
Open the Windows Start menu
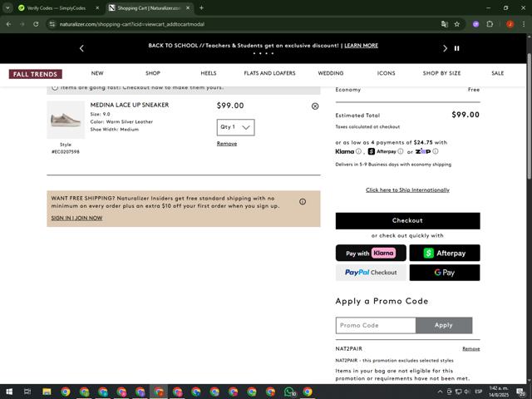(x=9, y=392)
